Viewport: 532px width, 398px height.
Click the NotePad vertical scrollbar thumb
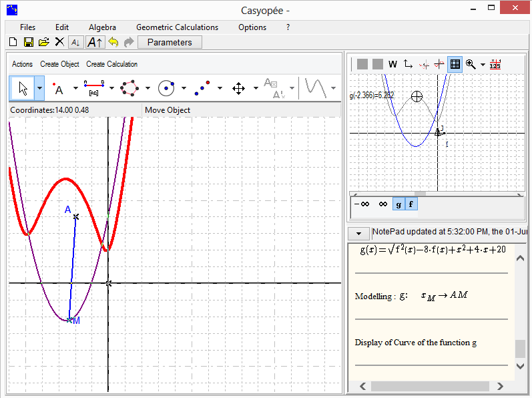coord(520,349)
